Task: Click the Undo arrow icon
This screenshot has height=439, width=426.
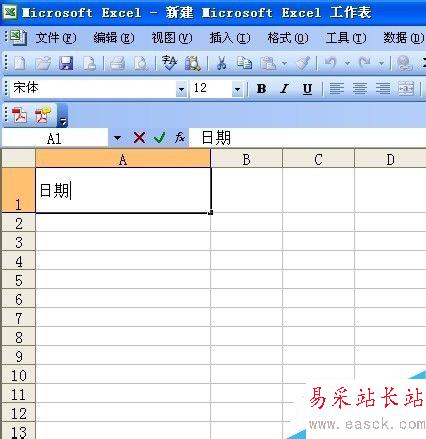Action: tap(331, 63)
